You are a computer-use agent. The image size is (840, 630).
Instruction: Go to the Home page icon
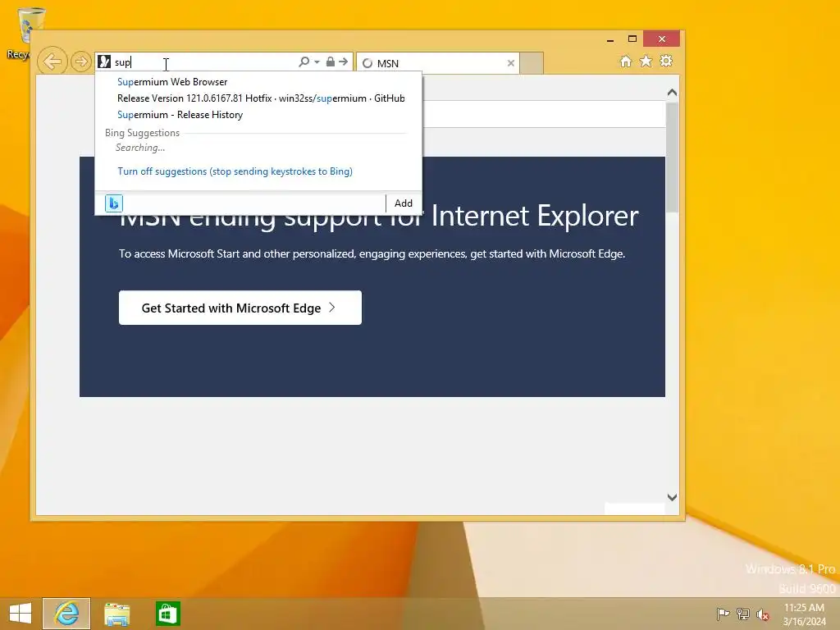[626, 61]
